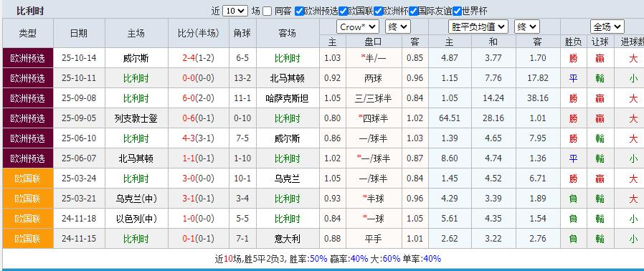Image resolution: width=644 pixels, height=271 pixels.
Task: Click the 大 60% summary value
Action: tap(392, 259)
